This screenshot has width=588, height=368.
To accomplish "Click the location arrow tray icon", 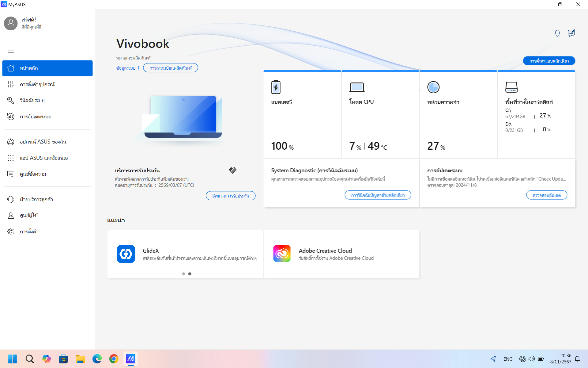I will click(x=493, y=359).
